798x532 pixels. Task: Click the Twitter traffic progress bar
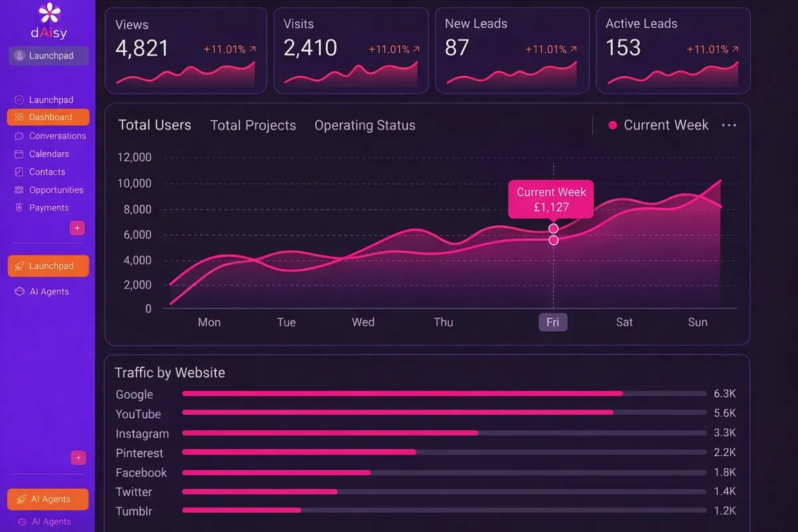[444, 491]
